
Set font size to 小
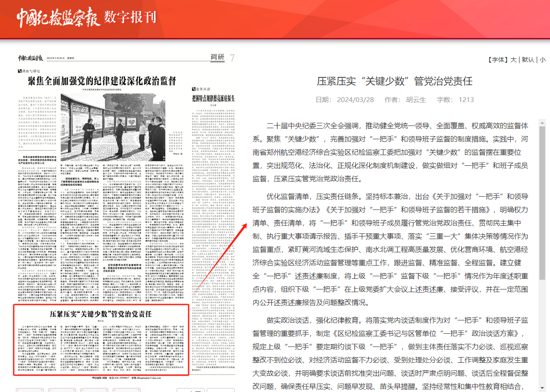coord(542,60)
